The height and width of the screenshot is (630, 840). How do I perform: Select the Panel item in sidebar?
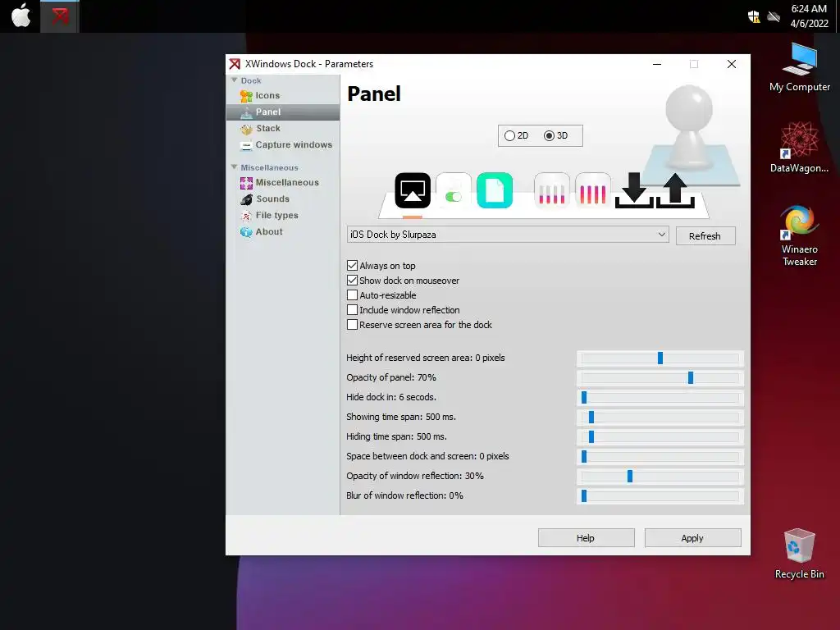283,112
